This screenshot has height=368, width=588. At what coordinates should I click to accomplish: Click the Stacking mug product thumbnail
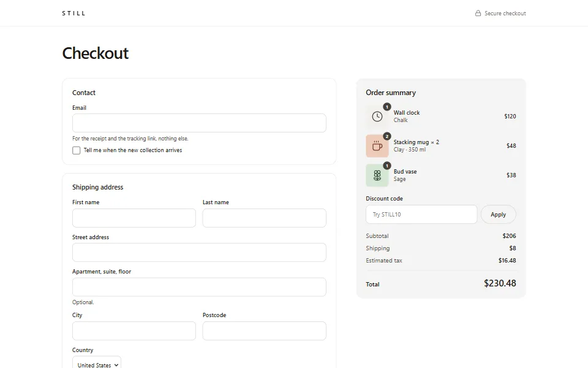coord(377,146)
